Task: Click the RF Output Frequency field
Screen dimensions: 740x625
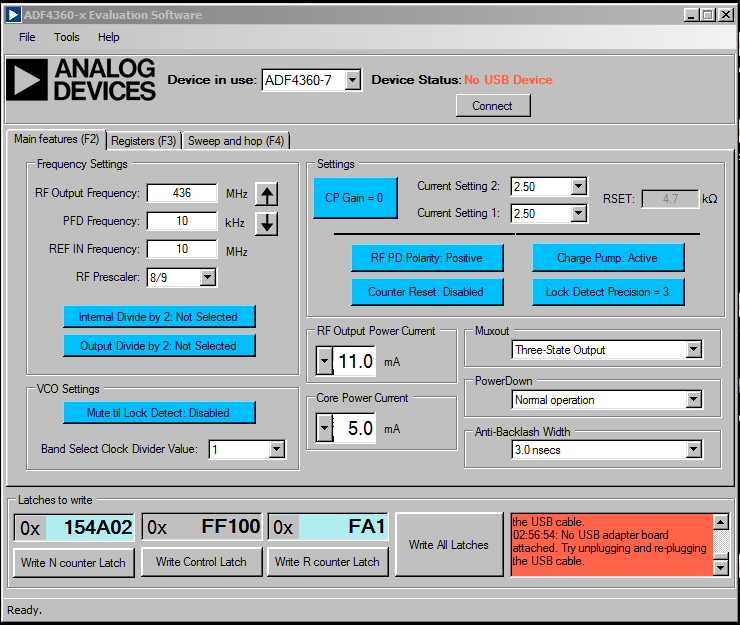Action: click(x=182, y=193)
